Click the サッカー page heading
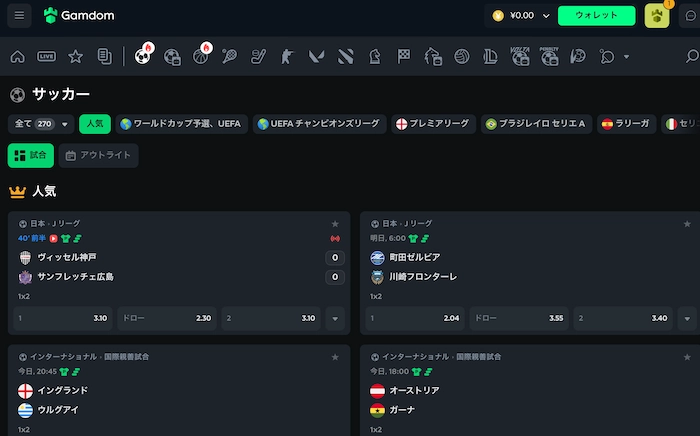The height and width of the screenshot is (436, 700). 61,94
